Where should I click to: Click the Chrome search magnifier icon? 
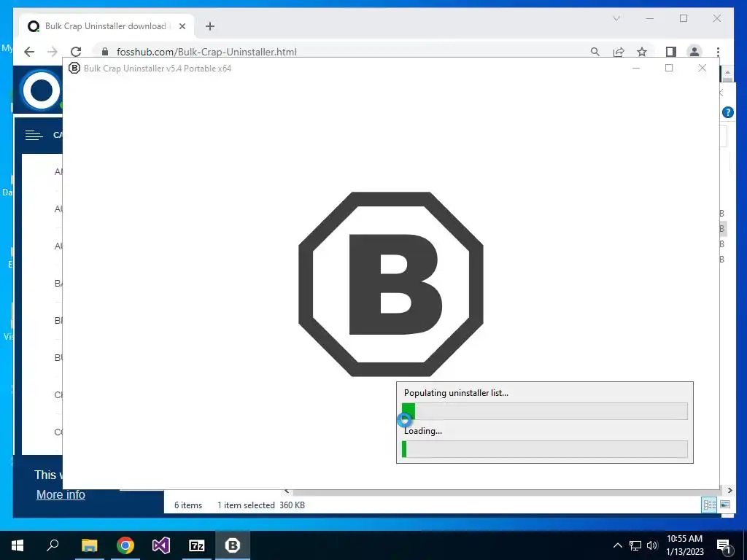pos(595,52)
